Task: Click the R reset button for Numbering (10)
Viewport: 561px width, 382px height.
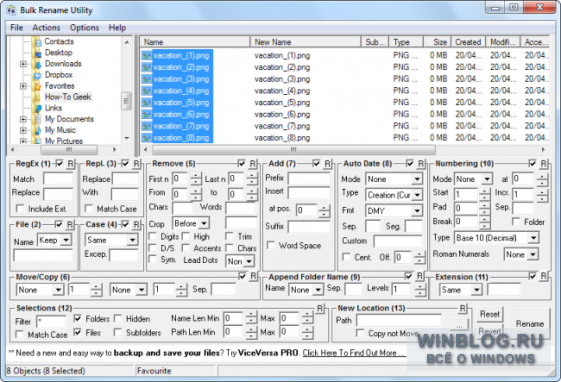Action: pos(544,164)
